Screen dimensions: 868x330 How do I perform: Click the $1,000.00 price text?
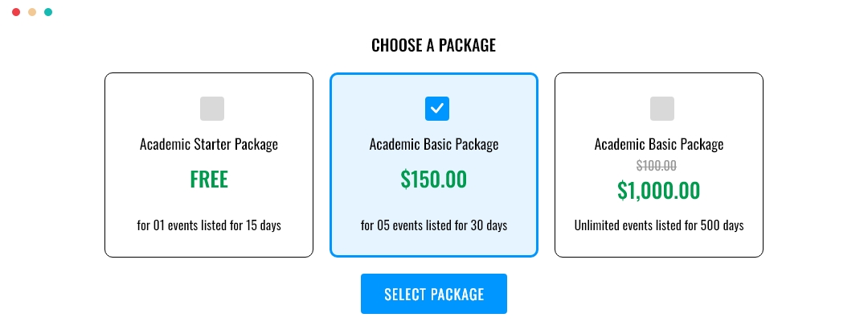659,190
